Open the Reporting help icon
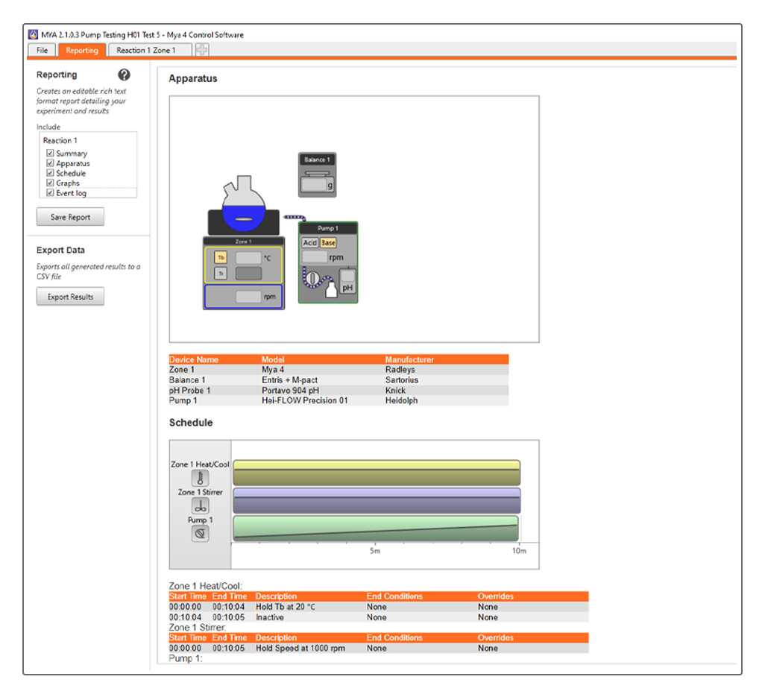The image size is (762, 700). [124, 75]
